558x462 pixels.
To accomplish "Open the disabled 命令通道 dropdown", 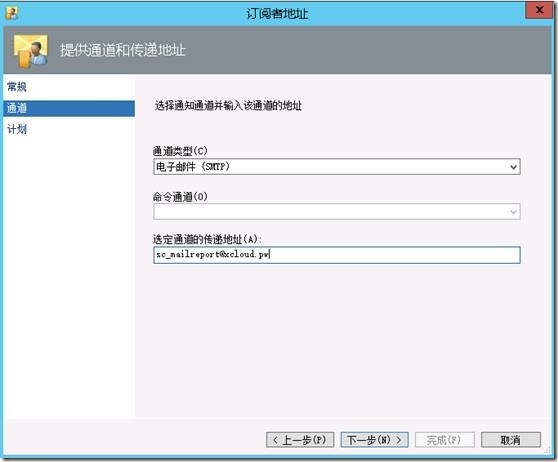I will (337, 212).
